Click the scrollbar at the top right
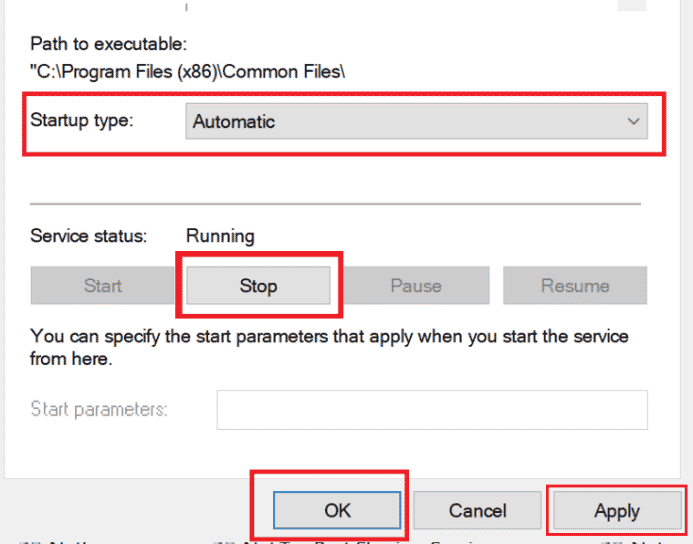 [x=631, y=5]
